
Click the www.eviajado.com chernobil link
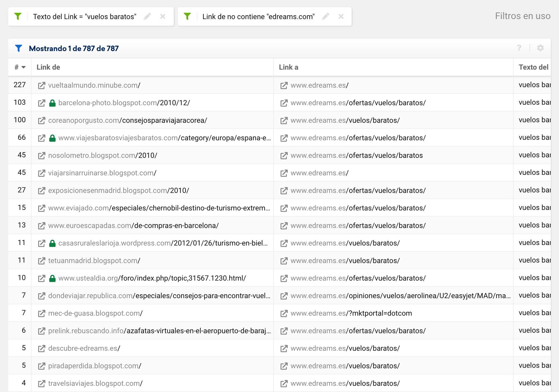(x=159, y=208)
